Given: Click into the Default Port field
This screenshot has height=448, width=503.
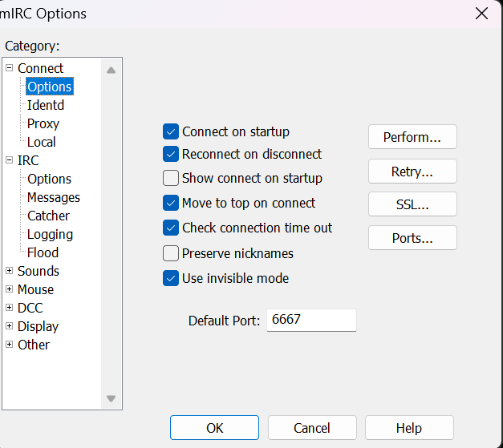Looking at the screenshot, I should pos(310,320).
